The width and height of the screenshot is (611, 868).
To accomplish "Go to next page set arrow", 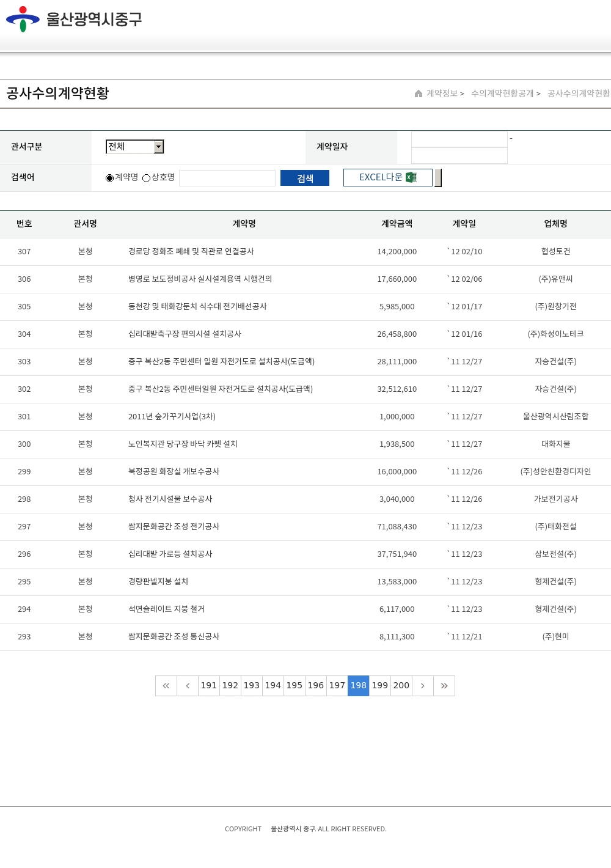I will [422, 686].
